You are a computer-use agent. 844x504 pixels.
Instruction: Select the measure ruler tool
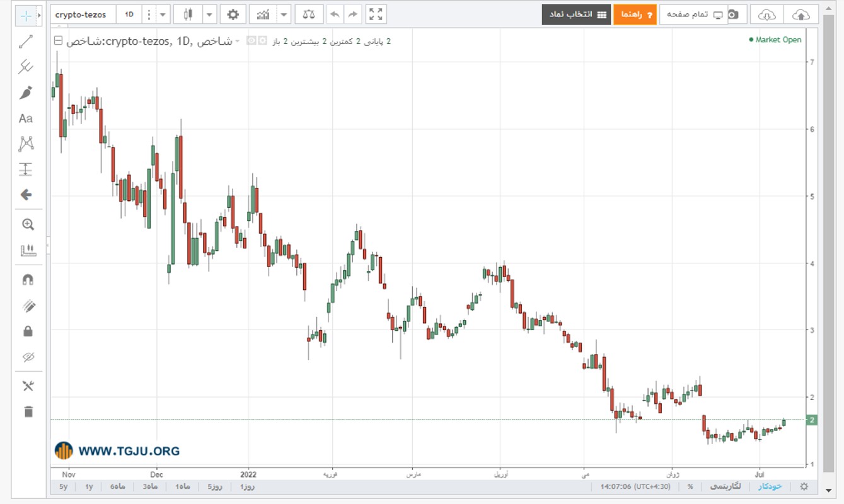coord(28,250)
